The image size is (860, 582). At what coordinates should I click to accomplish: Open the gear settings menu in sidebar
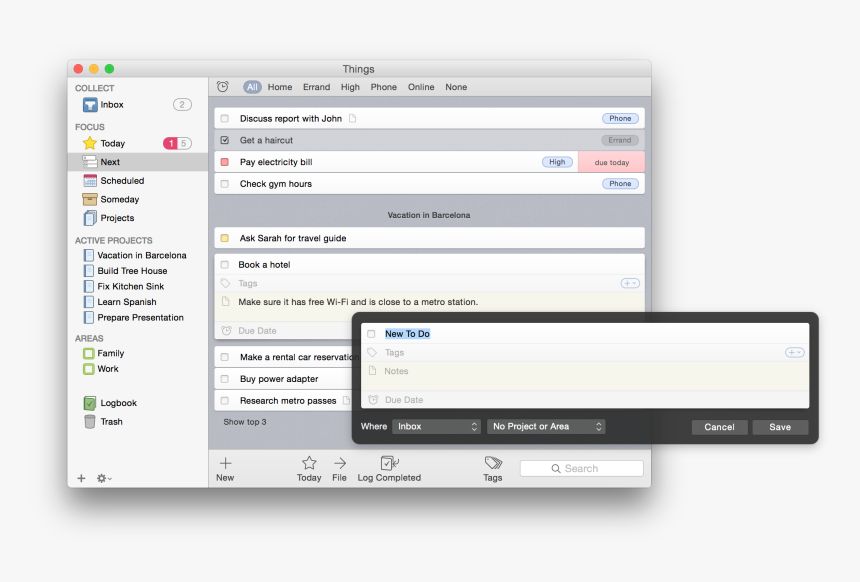(x=104, y=478)
